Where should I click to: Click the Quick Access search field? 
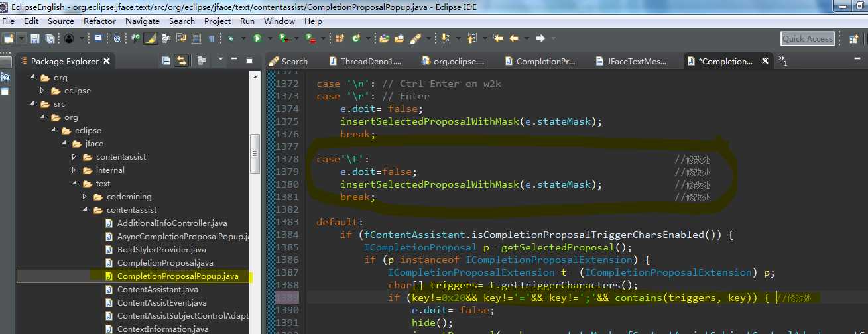click(807, 38)
